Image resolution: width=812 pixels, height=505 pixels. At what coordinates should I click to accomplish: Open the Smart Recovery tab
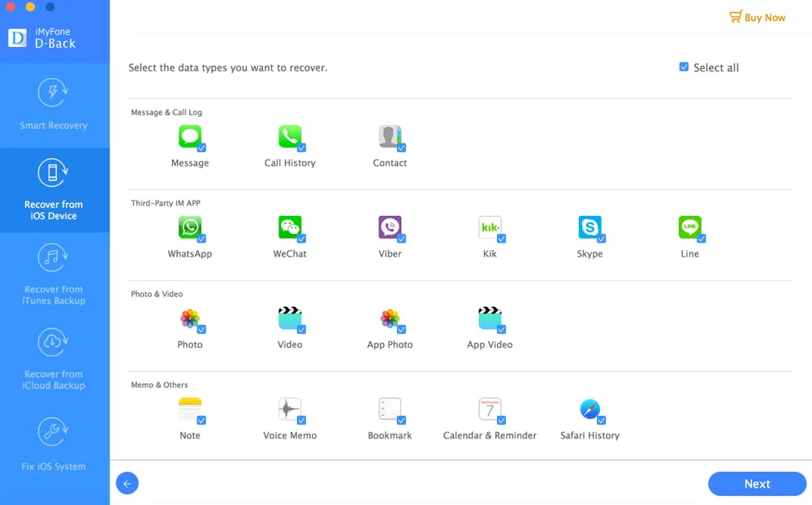coord(54,105)
